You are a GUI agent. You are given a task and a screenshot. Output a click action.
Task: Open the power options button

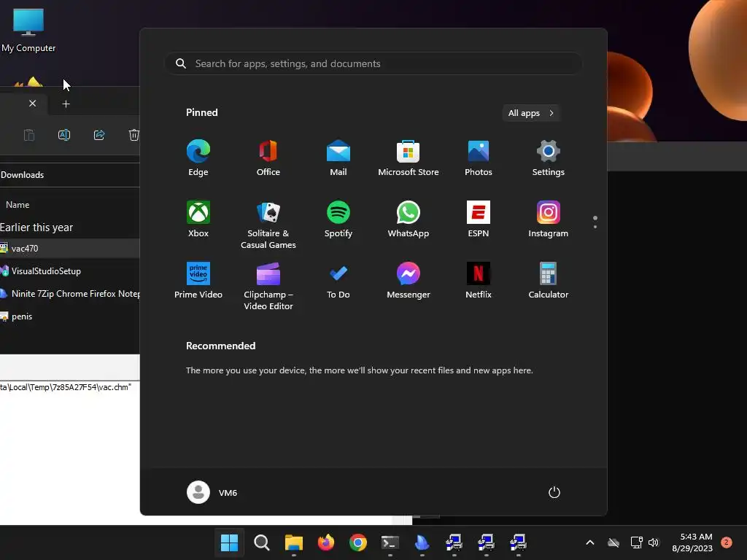554,492
